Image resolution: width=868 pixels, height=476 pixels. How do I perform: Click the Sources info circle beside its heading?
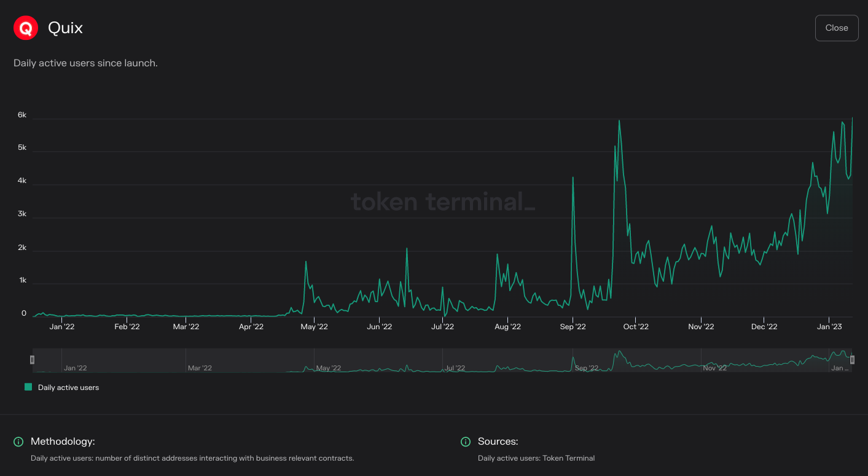click(x=465, y=442)
